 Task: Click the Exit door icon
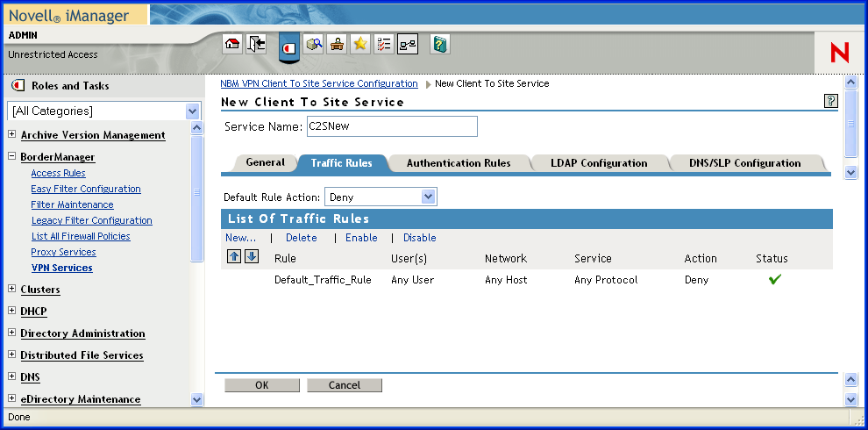(x=257, y=45)
